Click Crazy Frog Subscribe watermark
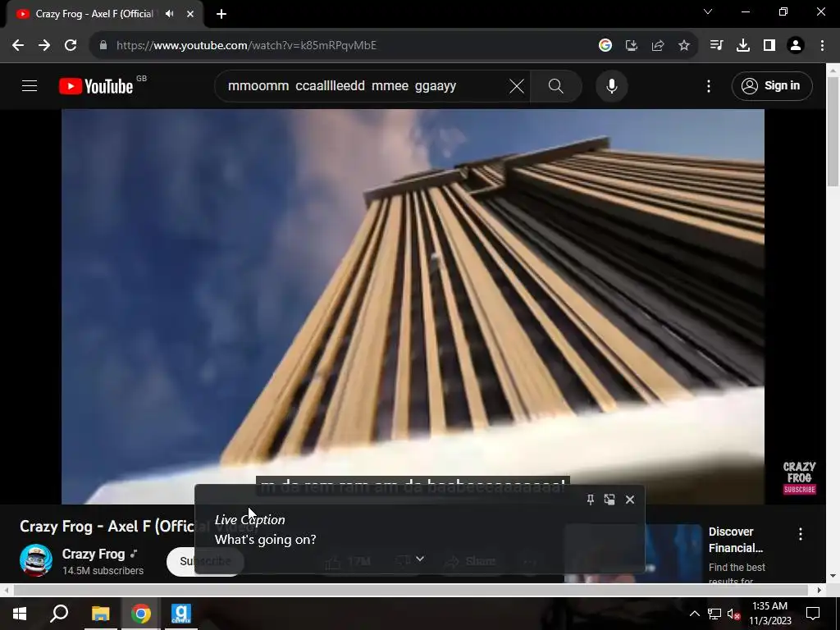Screen dimensions: 840x630 (x=799, y=477)
